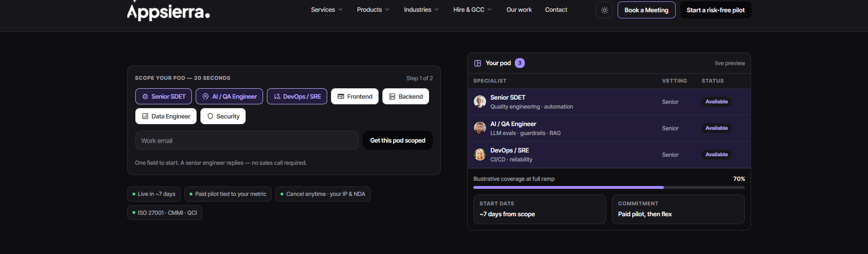Add Backend to the pod
Screen dimensions: 868x254
tap(405, 96)
